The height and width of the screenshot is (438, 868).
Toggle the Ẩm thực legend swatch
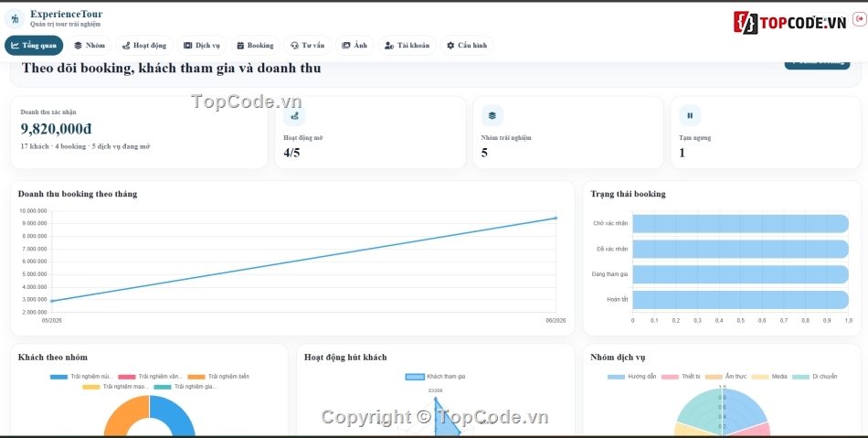tap(715, 377)
